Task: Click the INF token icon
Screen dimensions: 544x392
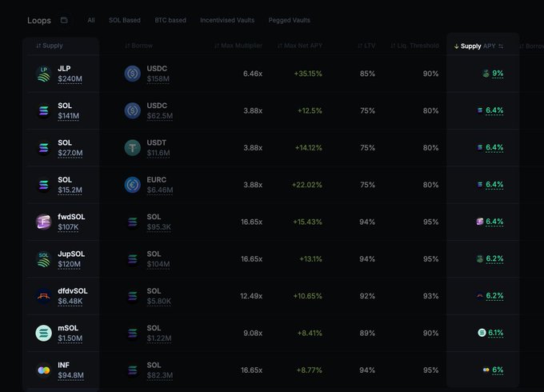Action: pyautogui.click(x=43, y=370)
